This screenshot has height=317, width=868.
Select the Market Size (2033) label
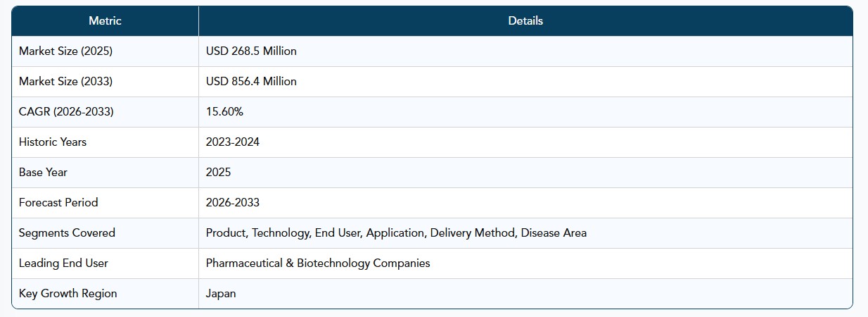[x=65, y=82]
